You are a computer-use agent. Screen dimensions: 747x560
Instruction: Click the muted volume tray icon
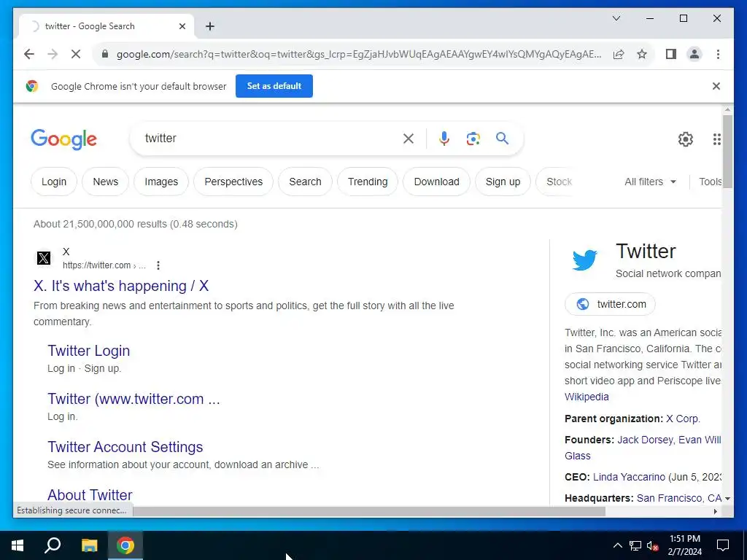pos(652,545)
